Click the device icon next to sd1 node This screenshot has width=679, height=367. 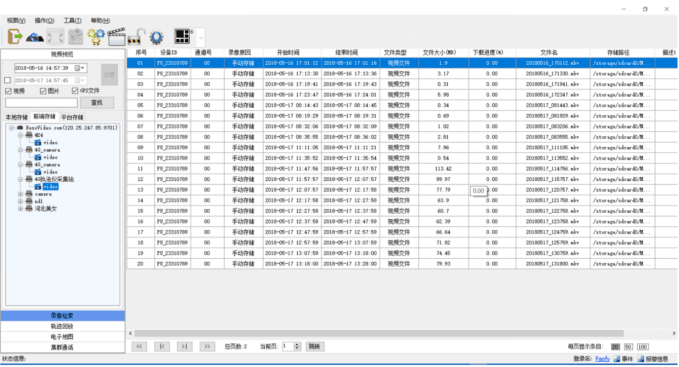[x=29, y=201]
